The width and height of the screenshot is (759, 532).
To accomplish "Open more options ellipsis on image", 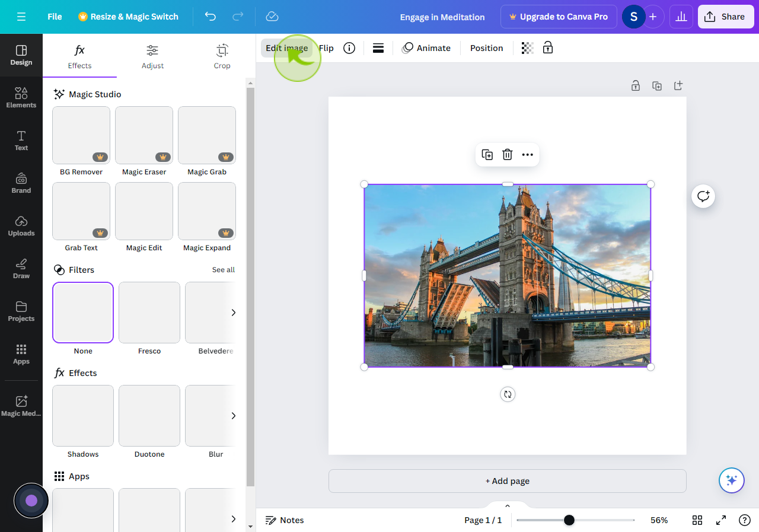I will point(528,155).
